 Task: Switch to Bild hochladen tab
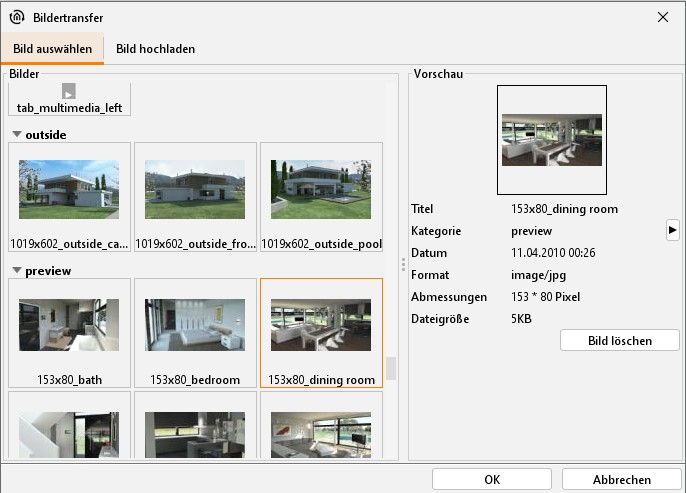click(x=155, y=49)
